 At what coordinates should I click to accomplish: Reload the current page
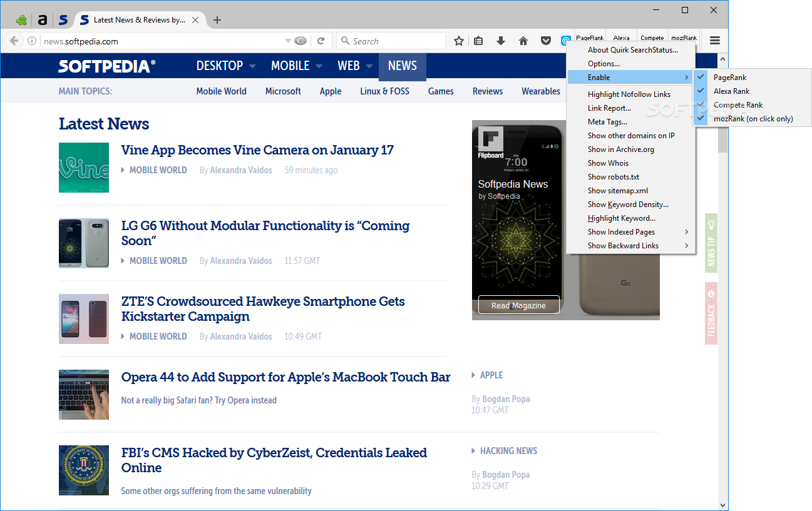pos(321,41)
